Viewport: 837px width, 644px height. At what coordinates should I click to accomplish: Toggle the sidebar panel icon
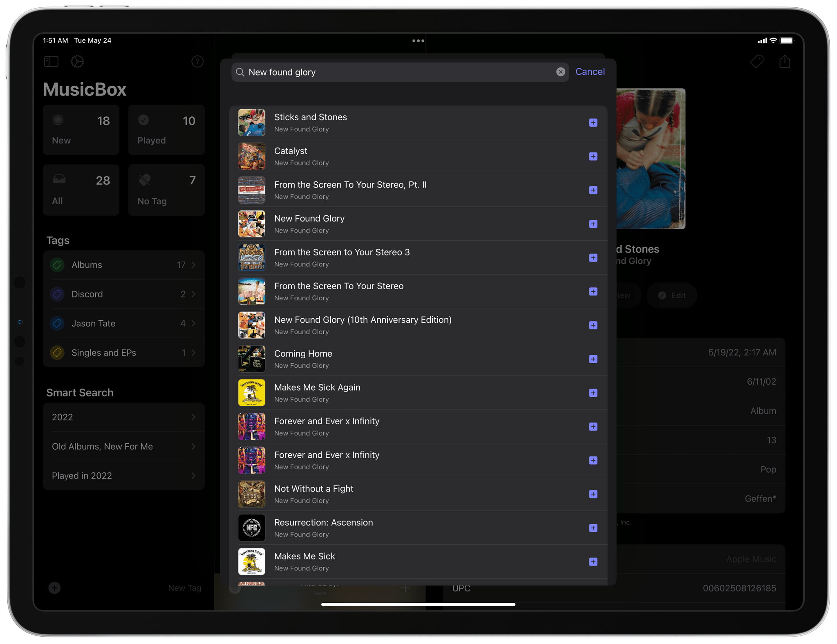[x=51, y=62]
